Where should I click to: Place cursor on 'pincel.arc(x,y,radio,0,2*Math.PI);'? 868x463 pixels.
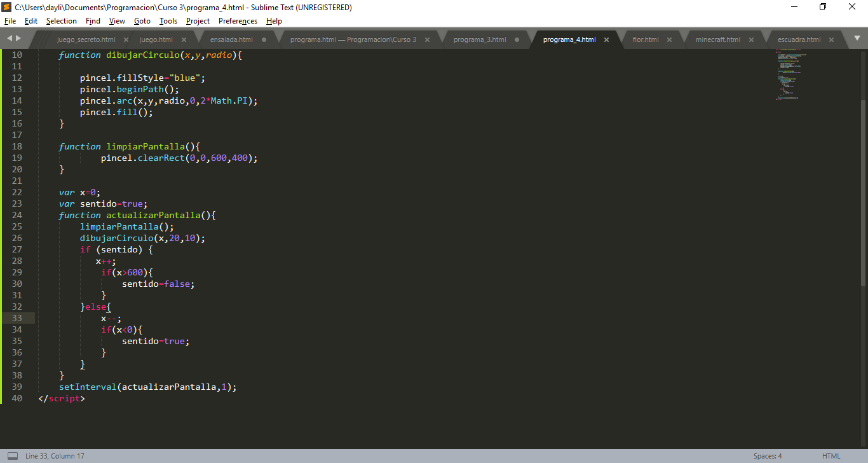click(169, 100)
